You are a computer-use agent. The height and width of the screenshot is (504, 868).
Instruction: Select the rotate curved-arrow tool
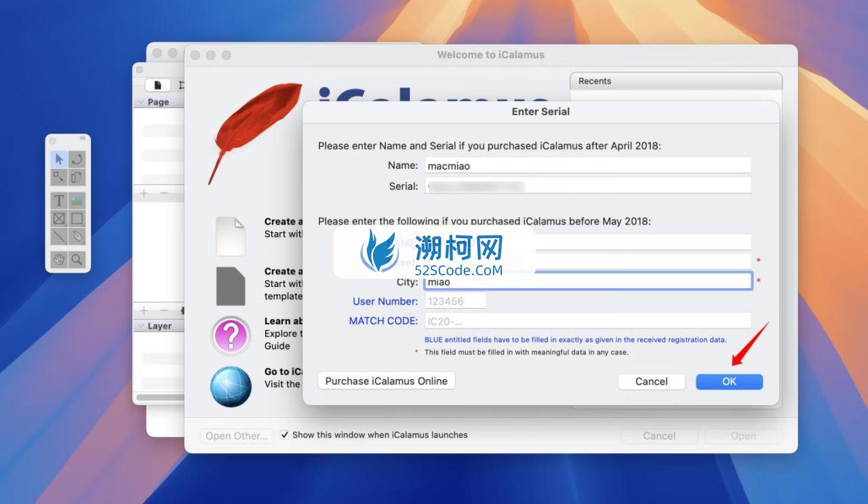click(x=77, y=159)
